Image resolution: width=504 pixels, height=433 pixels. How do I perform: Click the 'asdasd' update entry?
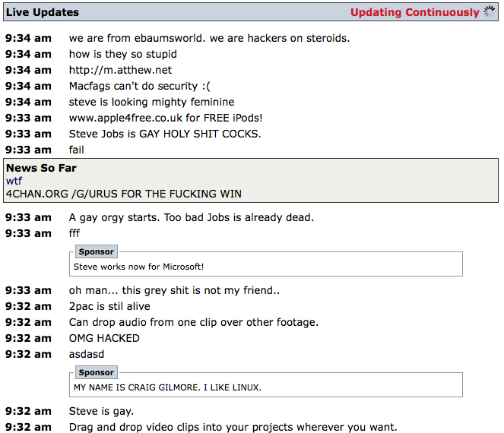pos(87,354)
